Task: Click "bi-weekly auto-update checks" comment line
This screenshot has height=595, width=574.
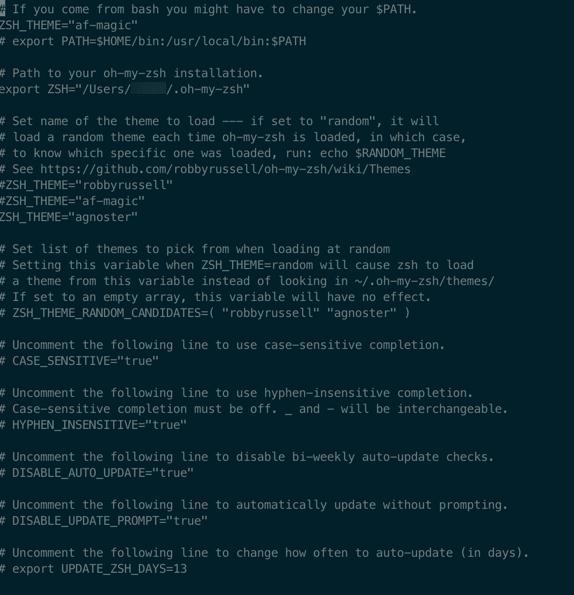Action: point(247,457)
